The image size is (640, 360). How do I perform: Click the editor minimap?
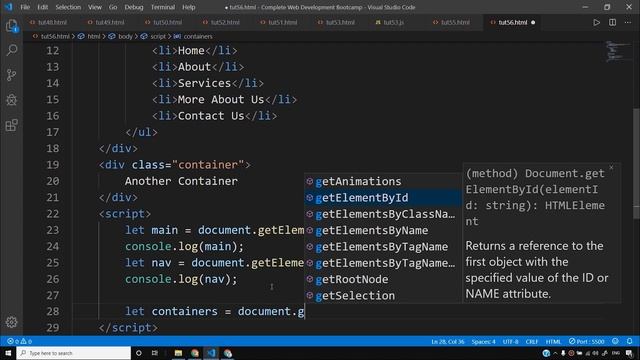(618, 51)
